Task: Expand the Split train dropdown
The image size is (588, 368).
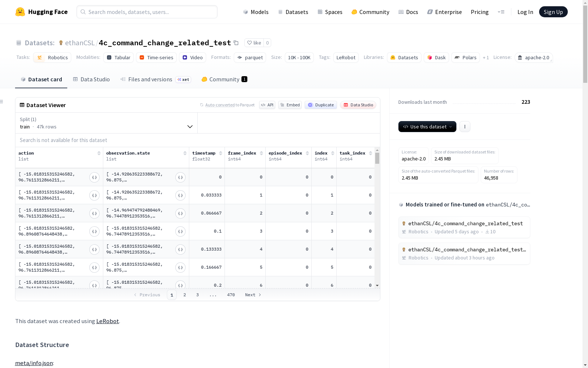Action: (x=107, y=123)
